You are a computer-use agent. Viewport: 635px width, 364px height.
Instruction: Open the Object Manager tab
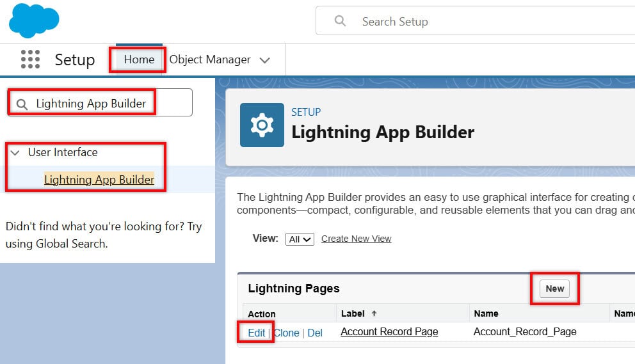click(210, 59)
